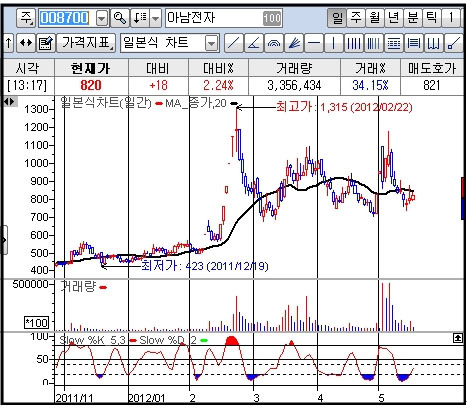Choose the fan lines drawing tool
The height and width of the screenshot is (408, 467).
pos(293,43)
